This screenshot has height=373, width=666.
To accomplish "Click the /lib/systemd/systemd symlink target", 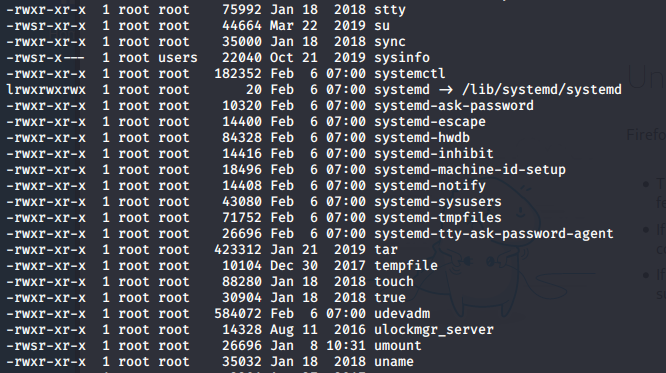I will click(542, 90).
